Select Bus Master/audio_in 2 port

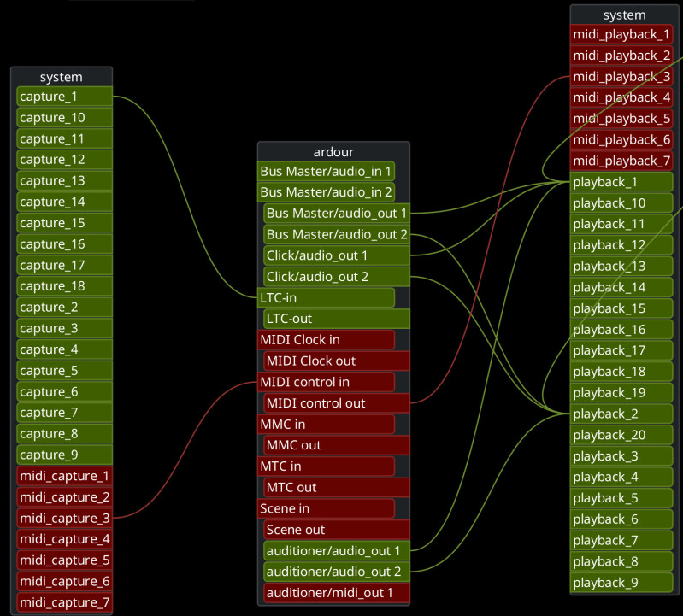click(x=327, y=192)
